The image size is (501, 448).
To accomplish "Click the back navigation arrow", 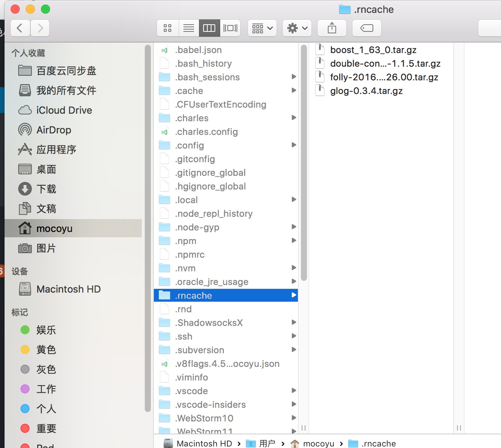I will pos(20,28).
